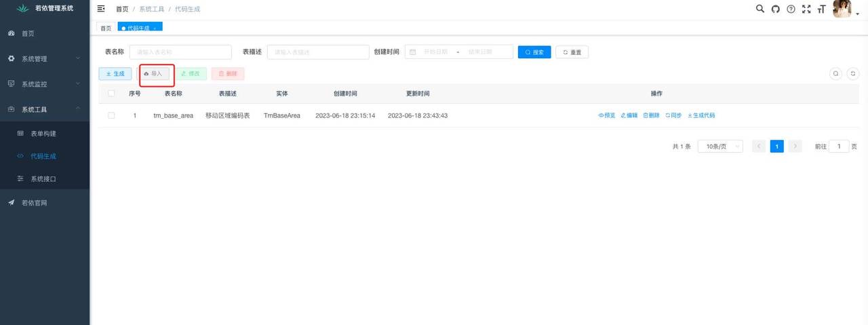Click the 若依管理系统 logo
The image size is (868, 325).
[45, 8]
